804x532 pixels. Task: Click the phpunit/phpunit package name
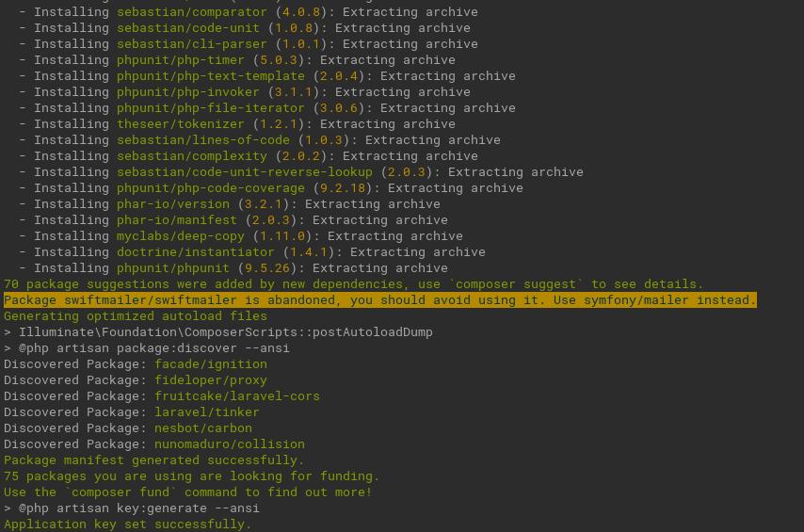click(173, 268)
